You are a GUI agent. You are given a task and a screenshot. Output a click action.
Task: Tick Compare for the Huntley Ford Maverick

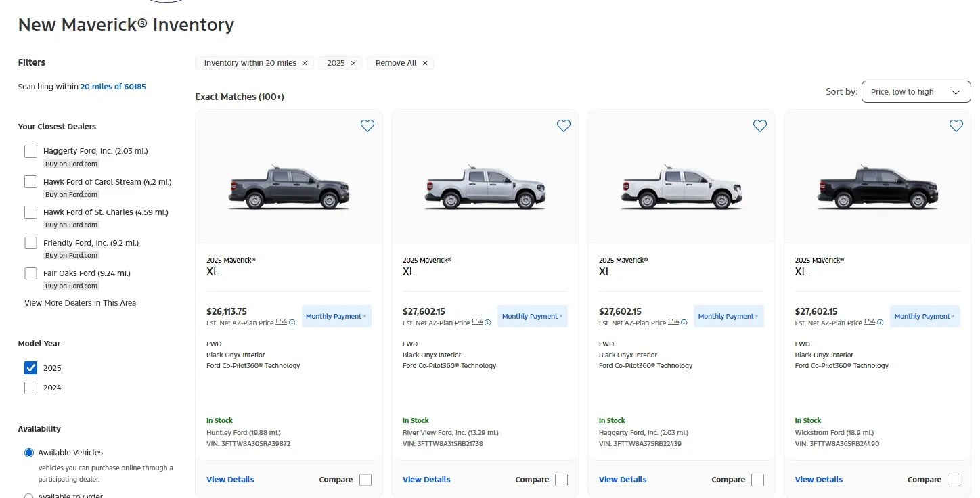[365, 480]
